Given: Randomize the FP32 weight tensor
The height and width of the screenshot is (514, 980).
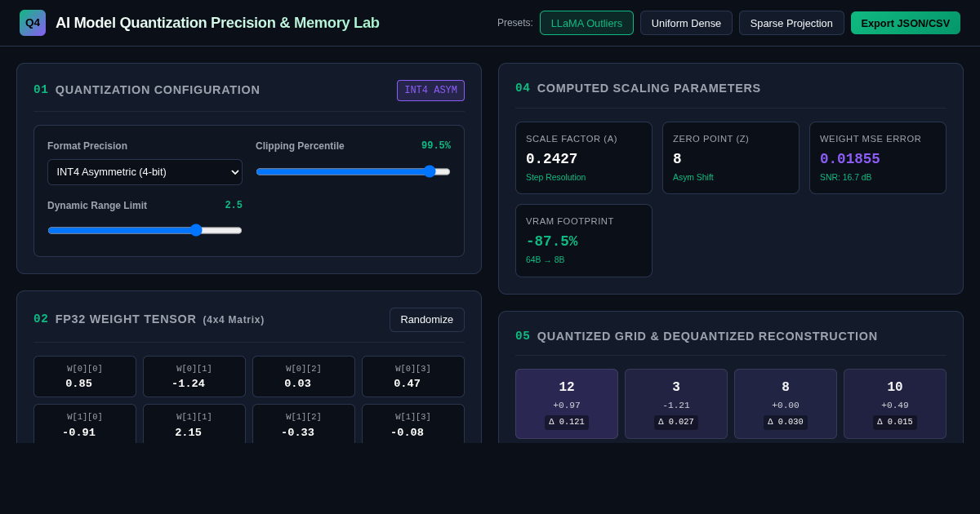Looking at the screenshot, I should click(427, 320).
